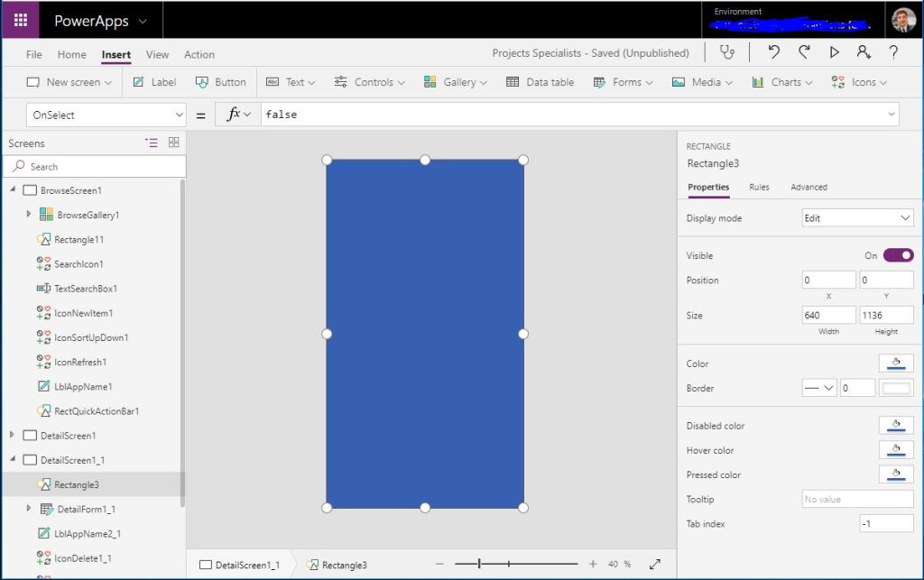Open the View menu
Screen dimensions: 924x580
click(x=157, y=54)
